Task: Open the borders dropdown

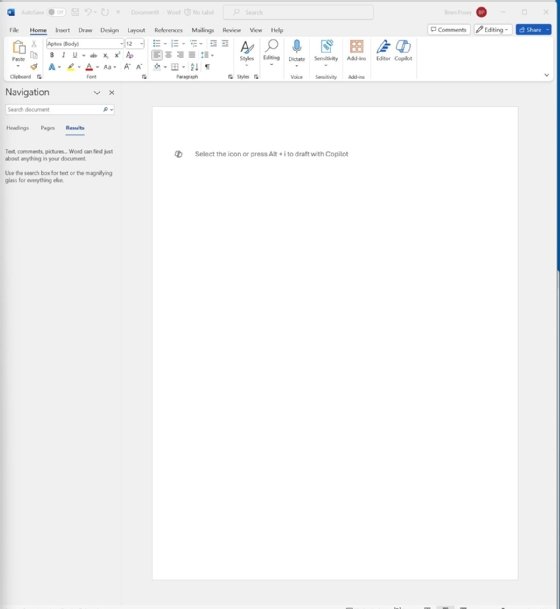Action: [x=183, y=67]
